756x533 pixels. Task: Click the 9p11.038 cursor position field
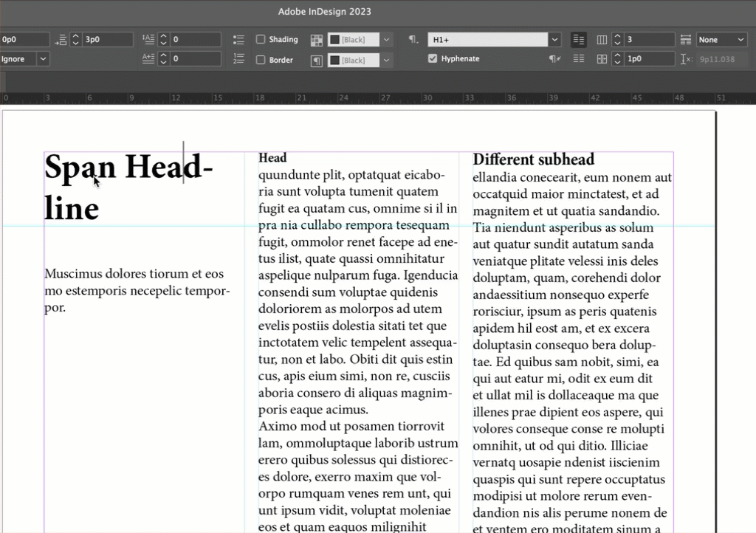[721, 59]
